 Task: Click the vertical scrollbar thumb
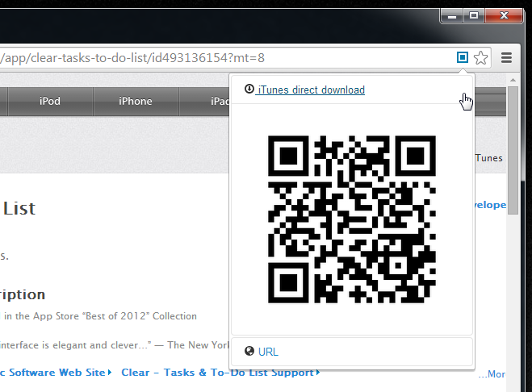pyautogui.click(x=513, y=150)
